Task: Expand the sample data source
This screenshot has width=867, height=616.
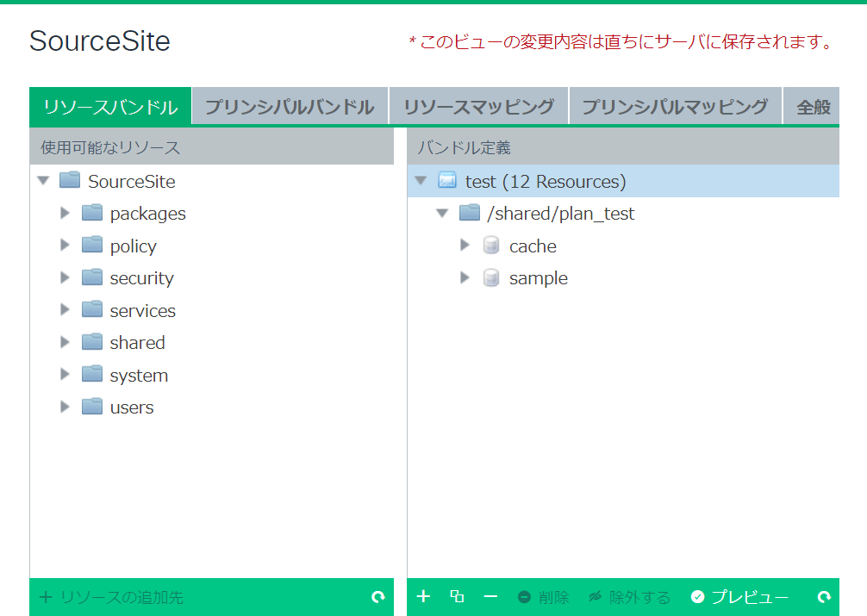Action: pyautogui.click(x=465, y=277)
